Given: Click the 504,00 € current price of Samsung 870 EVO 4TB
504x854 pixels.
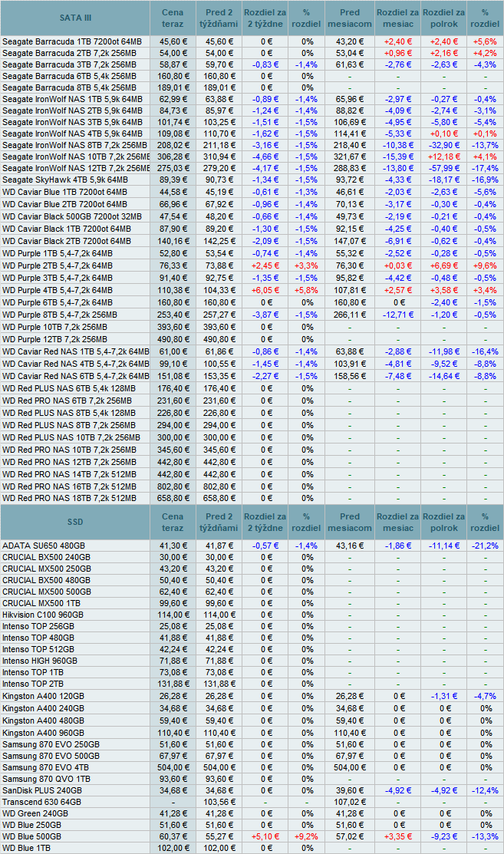Looking at the screenshot, I should pos(173,767).
